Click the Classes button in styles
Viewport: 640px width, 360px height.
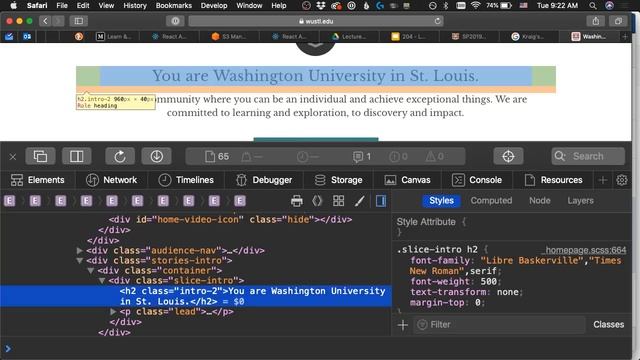608,324
